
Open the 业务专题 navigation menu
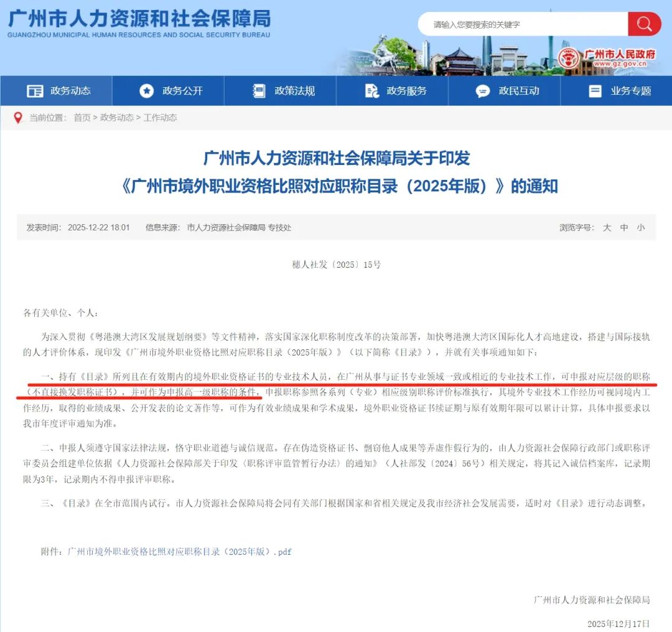click(x=630, y=91)
